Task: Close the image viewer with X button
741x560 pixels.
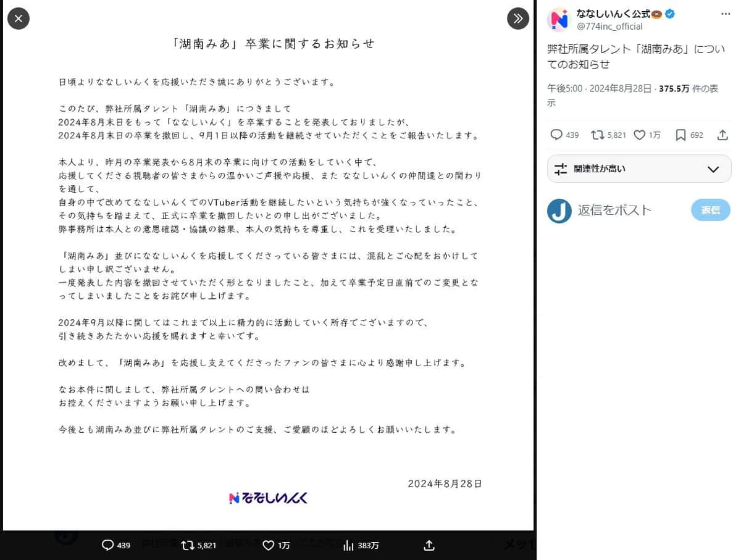Action: click(x=18, y=19)
